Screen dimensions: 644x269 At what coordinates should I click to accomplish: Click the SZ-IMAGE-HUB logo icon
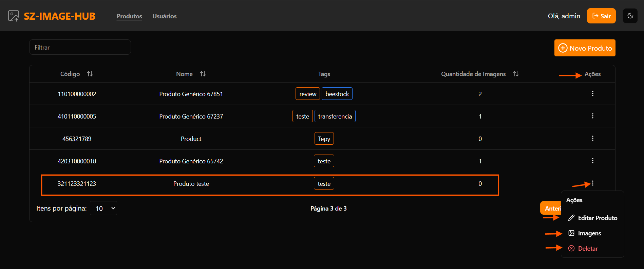[14, 16]
